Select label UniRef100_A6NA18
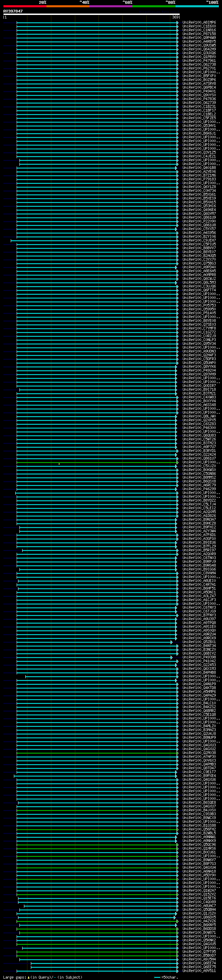 (199, 871)
